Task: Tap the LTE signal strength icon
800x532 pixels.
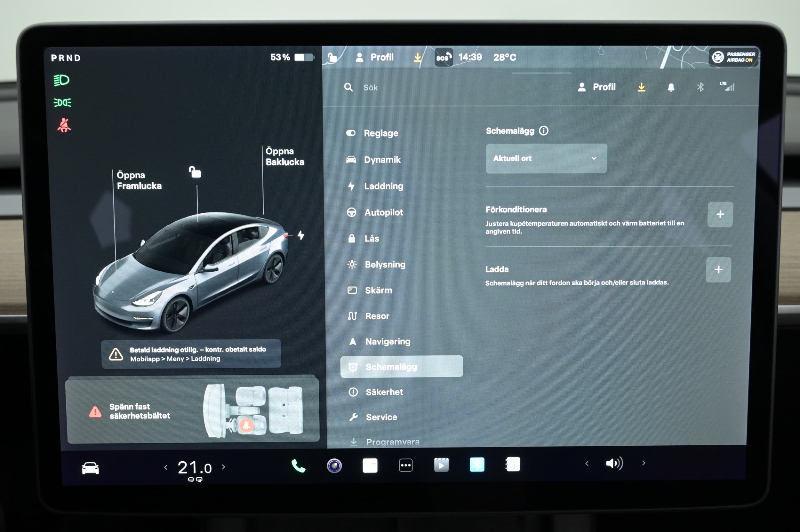Action: (727, 86)
